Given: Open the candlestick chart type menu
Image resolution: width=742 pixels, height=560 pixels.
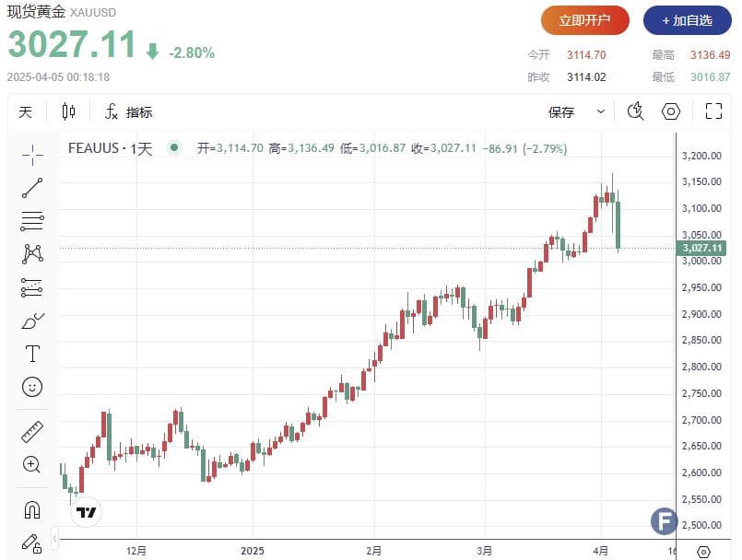Looking at the screenshot, I should [x=68, y=112].
